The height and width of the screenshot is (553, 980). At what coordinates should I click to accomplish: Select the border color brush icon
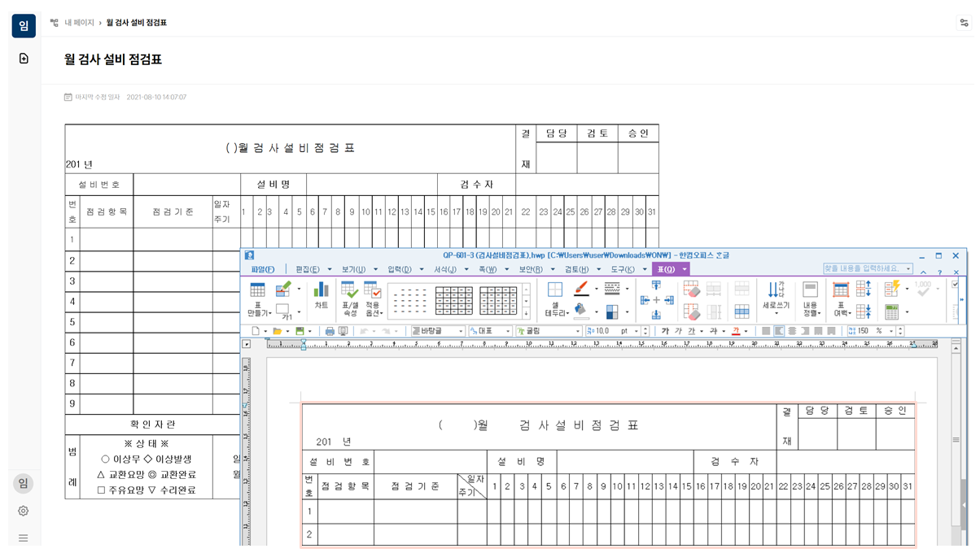[x=580, y=289]
